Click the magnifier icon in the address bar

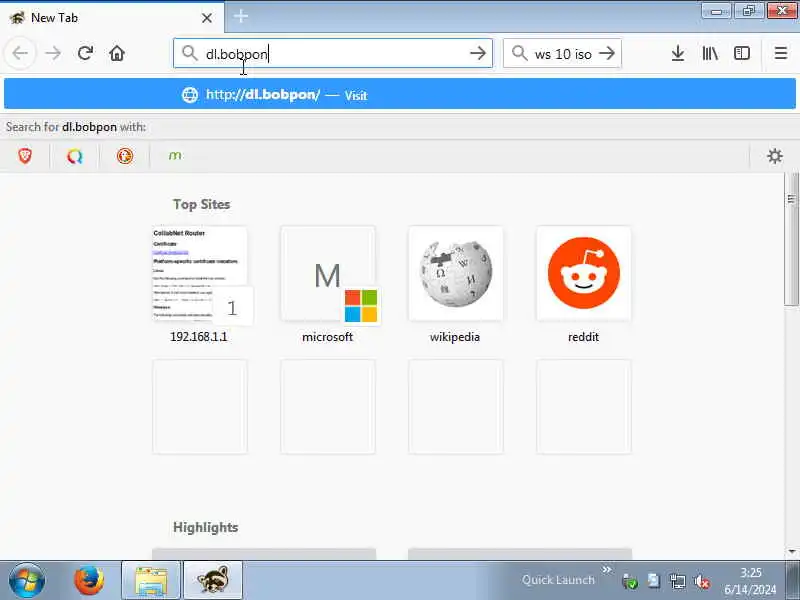coord(189,53)
